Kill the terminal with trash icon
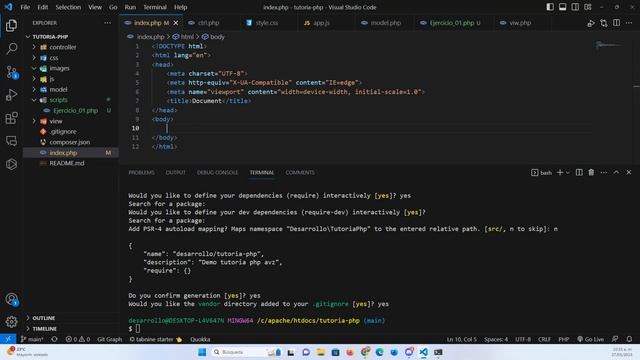Image resolution: width=640 pixels, height=360 pixels. click(x=591, y=172)
